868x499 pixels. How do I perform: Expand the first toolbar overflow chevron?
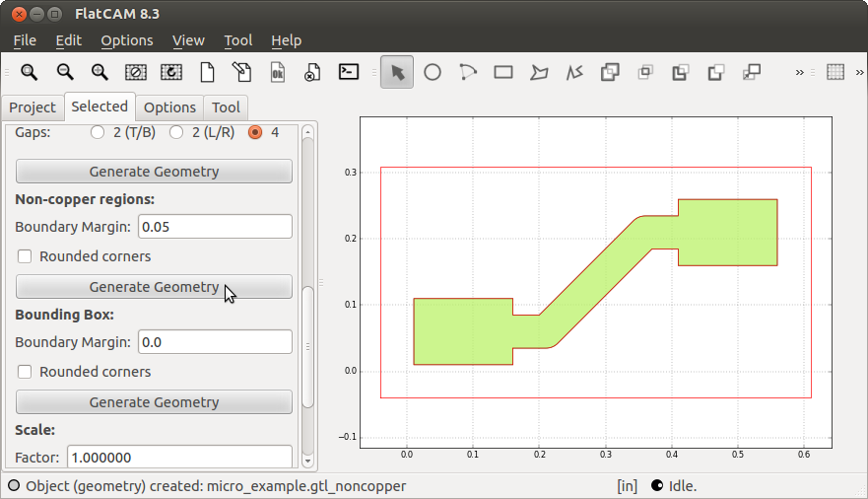(800, 72)
